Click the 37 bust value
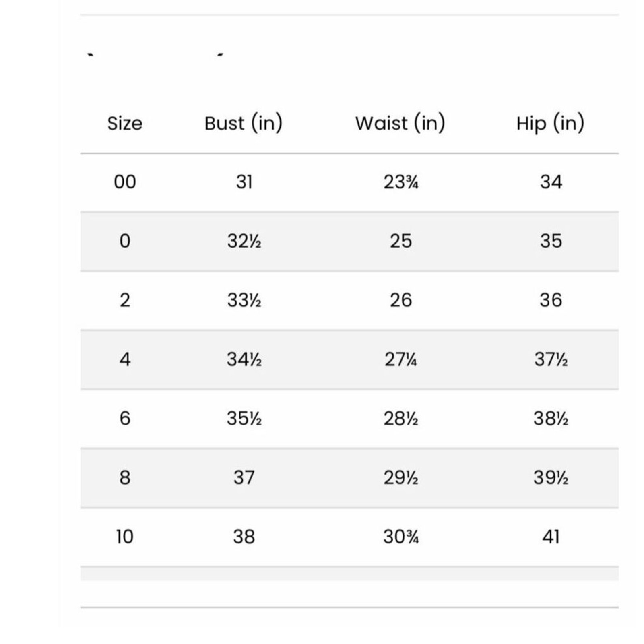 (x=244, y=477)
